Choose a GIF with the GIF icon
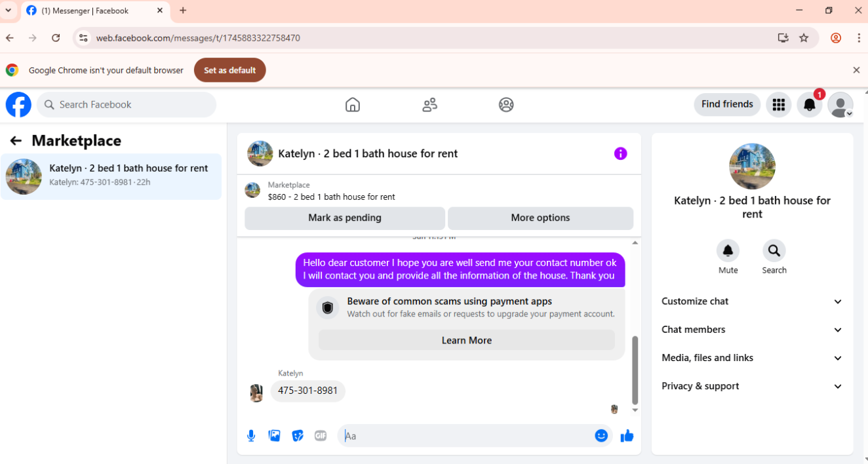The height and width of the screenshot is (464, 868). point(321,436)
